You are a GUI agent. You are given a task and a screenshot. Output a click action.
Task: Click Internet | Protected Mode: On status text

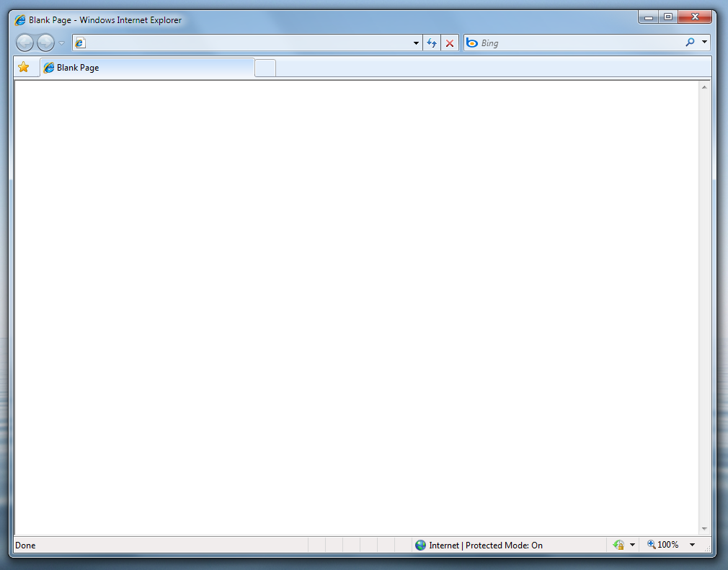coord(486,545)
